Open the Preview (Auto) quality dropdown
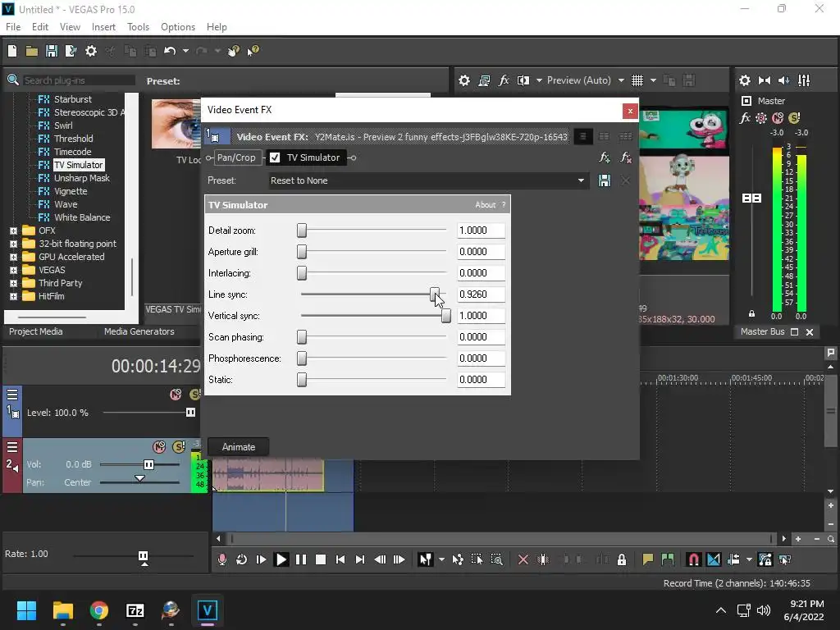Image resolution: width=840 pixels, height=630 pixels. coord(621,80)
